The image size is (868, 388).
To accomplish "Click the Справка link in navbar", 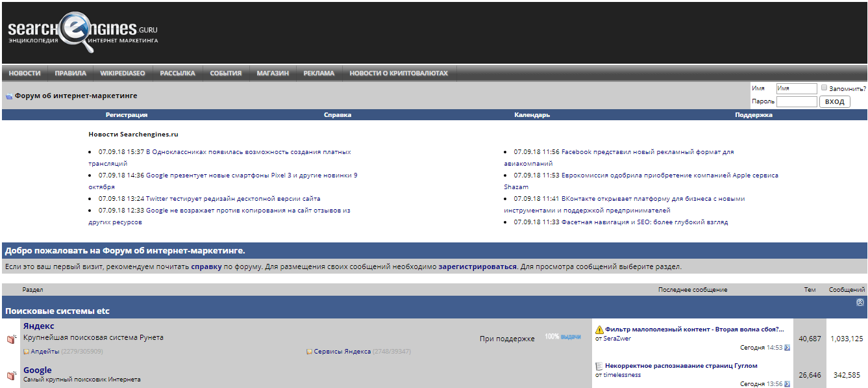I will click(x=338, y=115).
